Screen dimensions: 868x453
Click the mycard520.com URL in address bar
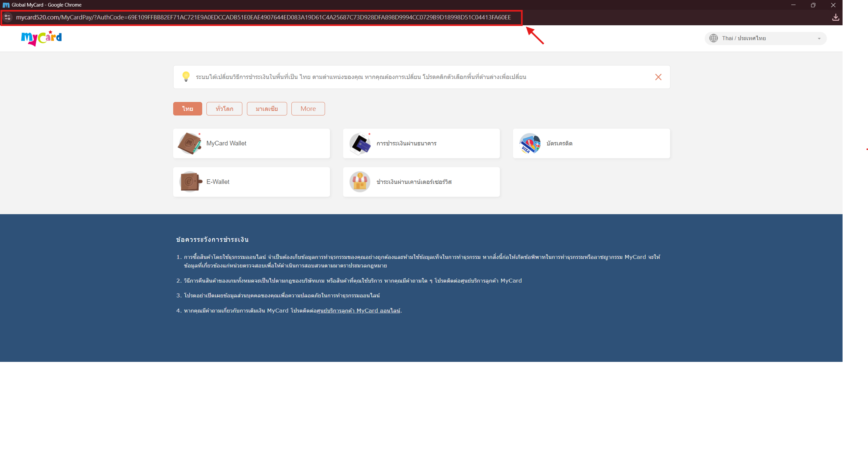[x=263, y=17]
